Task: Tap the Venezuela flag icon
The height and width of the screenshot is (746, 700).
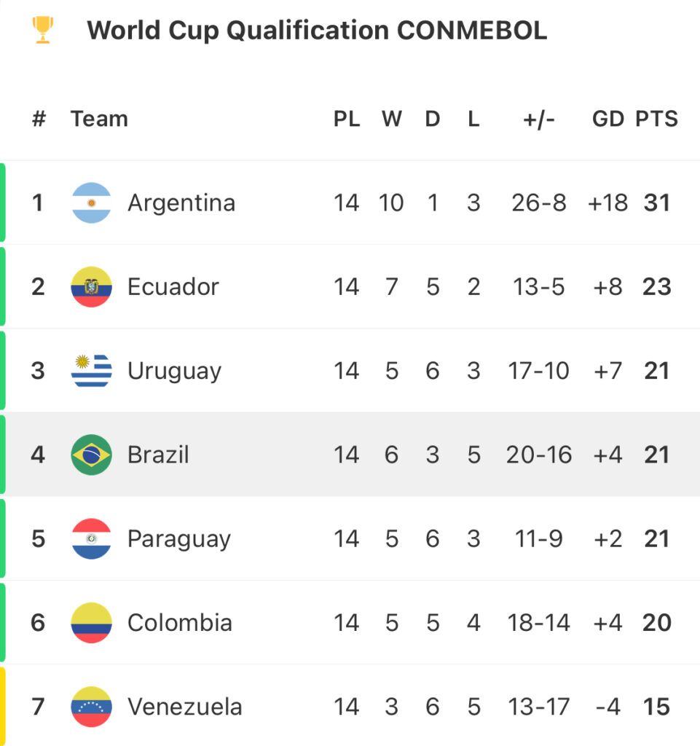Action: 91,707
